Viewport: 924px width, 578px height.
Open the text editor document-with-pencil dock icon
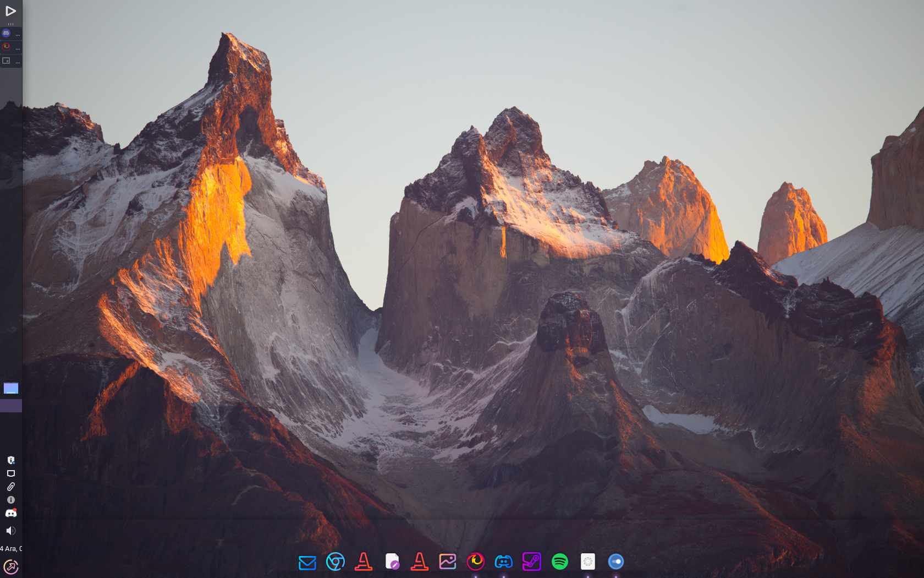392,561
